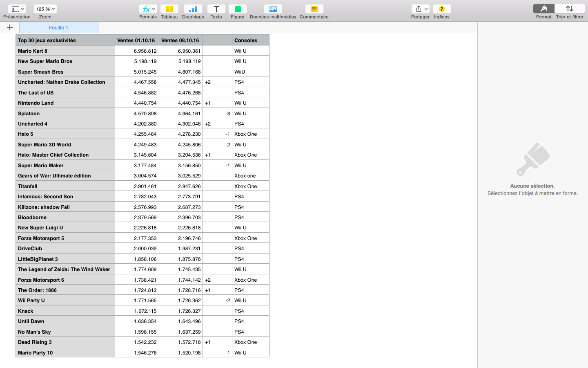Viewport: 588px width, 368px height.
Task: Show Indices help tips
Action: 441,9
